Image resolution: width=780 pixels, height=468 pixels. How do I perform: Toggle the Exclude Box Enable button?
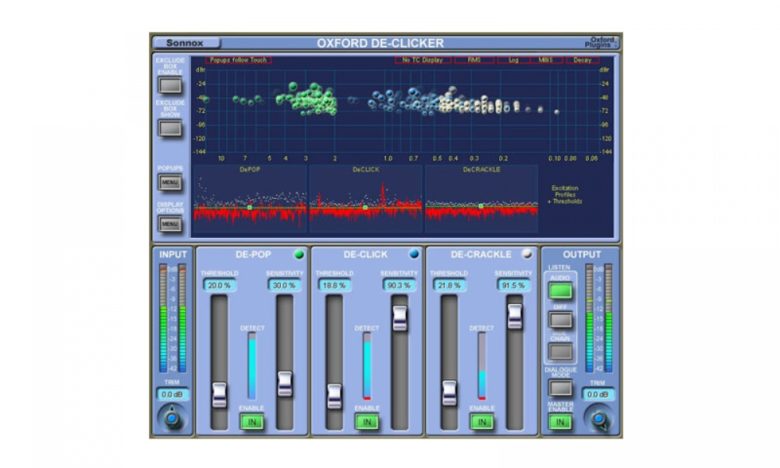(x=170, y=85)
